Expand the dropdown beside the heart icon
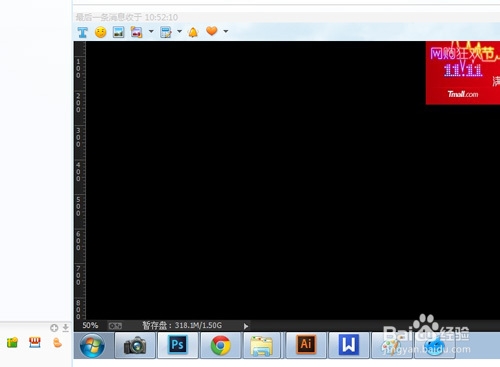The width and height of the screenshot is (500, 367). (x=226, y=31)
